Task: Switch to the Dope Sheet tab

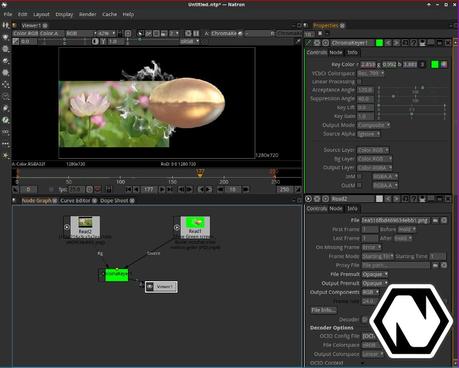Action: tap(114, 201)
